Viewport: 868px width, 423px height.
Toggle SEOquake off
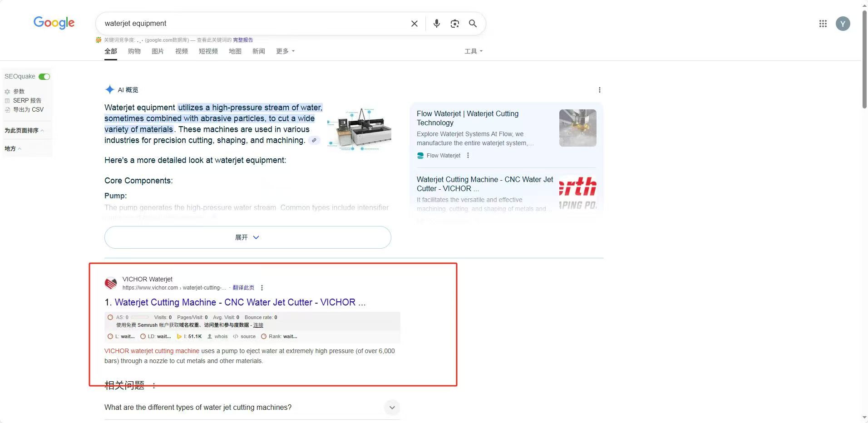(44, 77)
